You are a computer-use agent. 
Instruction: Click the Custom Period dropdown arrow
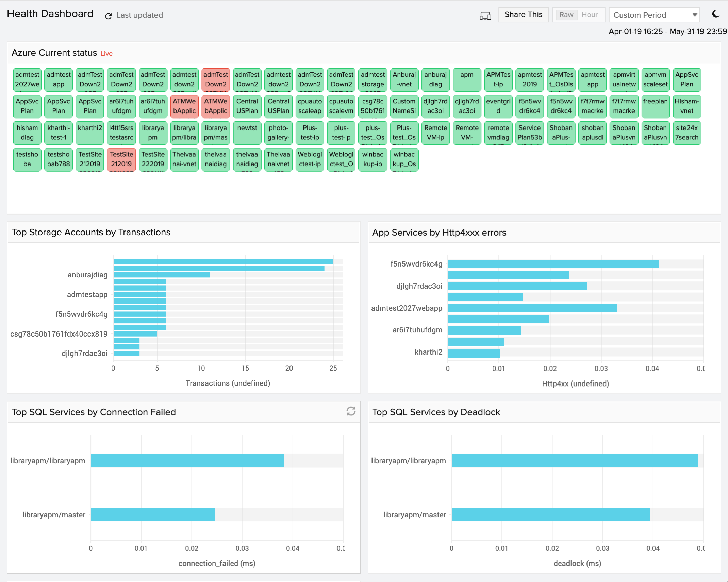pyautogui.click(x=695, y=15)
